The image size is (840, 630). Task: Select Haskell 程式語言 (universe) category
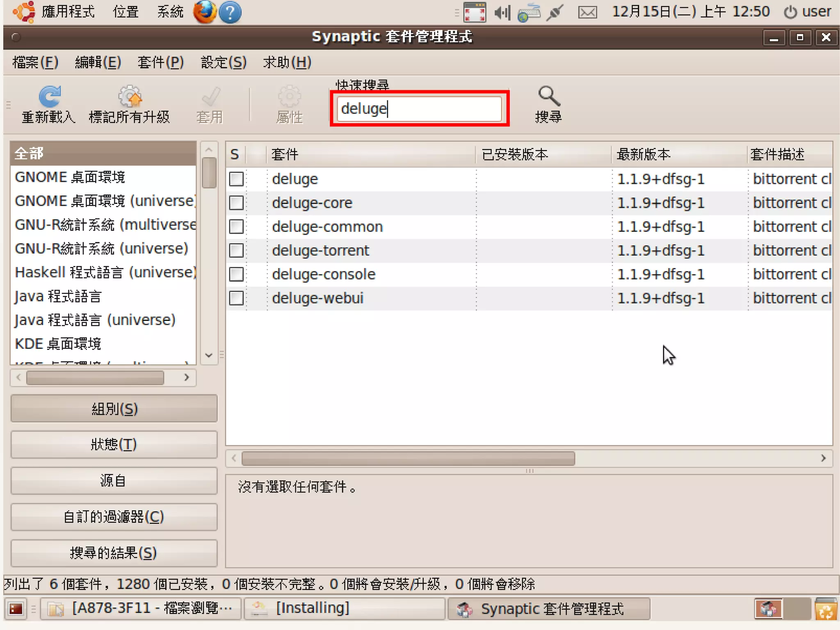coord(103,273)
